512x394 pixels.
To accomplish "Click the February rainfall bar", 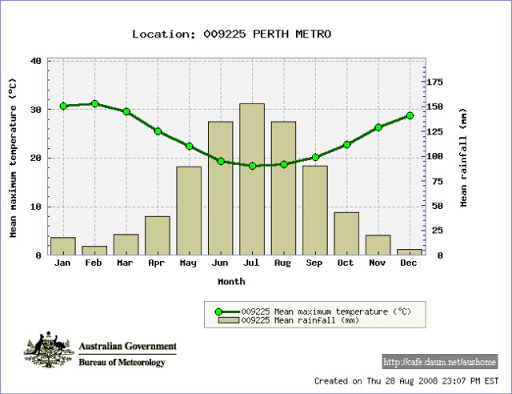I will (95, 251).
